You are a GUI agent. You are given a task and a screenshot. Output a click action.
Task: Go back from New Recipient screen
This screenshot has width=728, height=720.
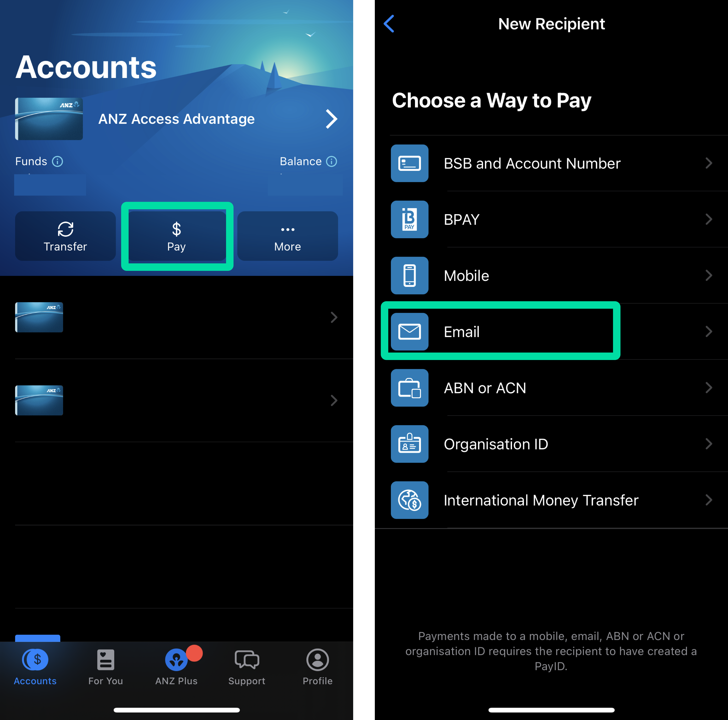[389, 23]
